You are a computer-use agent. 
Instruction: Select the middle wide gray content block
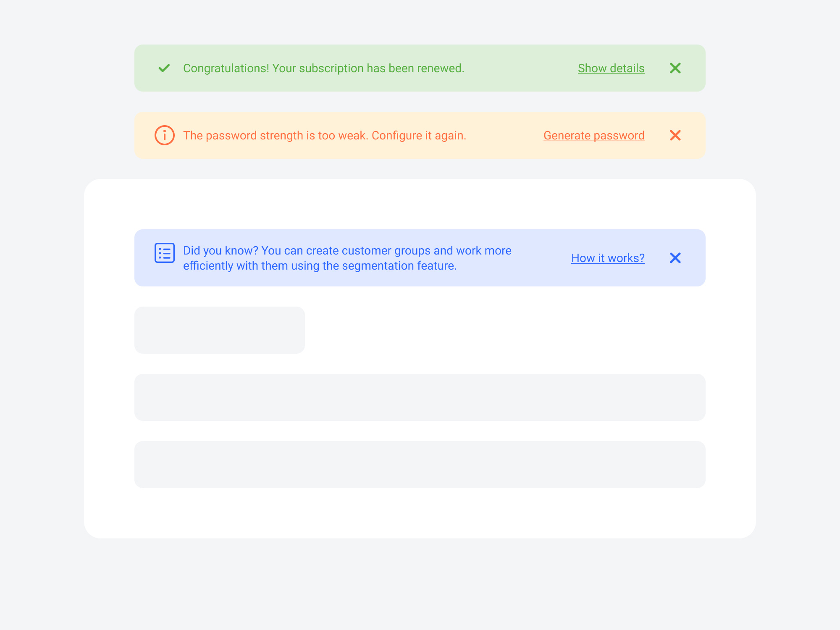coord(419,397)
